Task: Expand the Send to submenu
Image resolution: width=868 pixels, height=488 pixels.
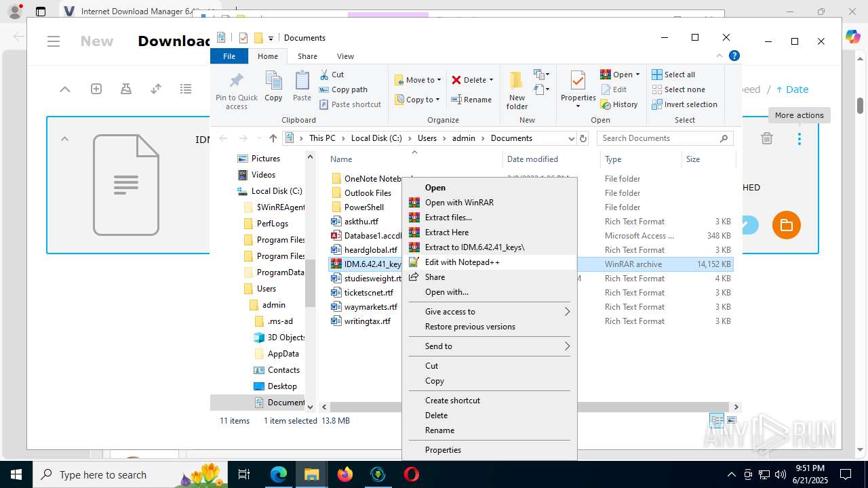Action: click(x=490, y=346)
